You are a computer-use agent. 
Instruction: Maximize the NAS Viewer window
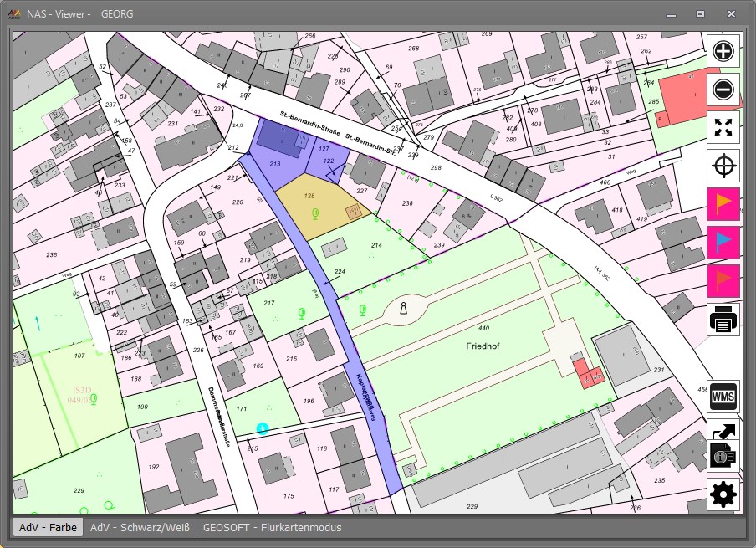pyautogui.click(x=700, y=14)
